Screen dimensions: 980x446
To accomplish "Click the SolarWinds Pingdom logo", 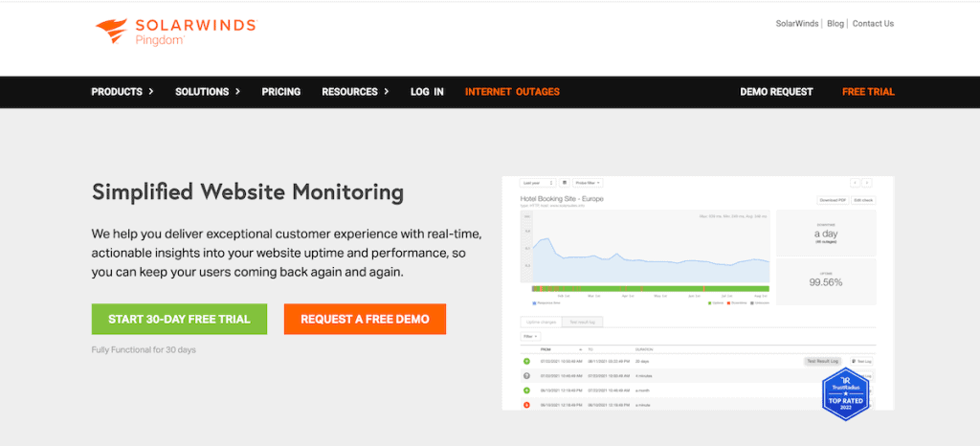I will point(176,31).
